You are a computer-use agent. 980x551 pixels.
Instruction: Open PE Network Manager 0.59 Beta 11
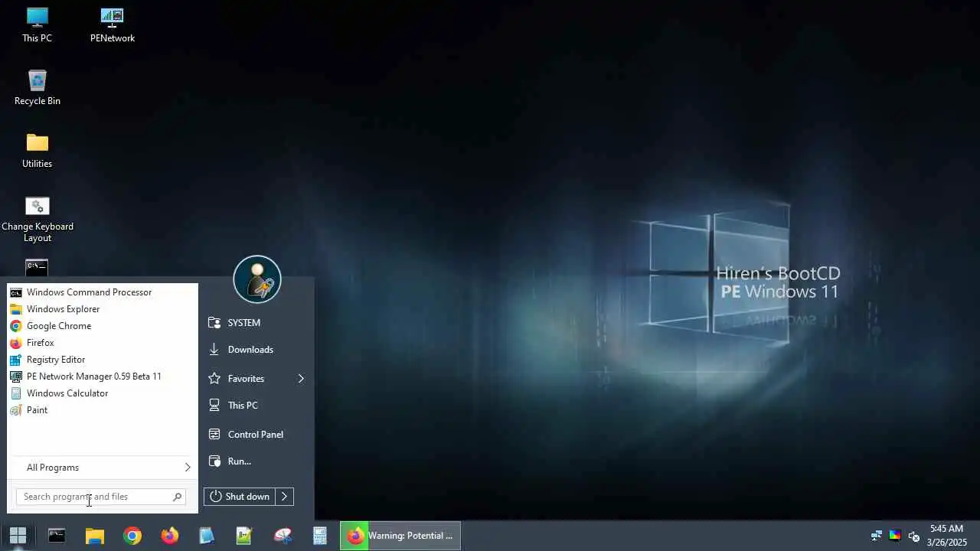tap(102, 377)
